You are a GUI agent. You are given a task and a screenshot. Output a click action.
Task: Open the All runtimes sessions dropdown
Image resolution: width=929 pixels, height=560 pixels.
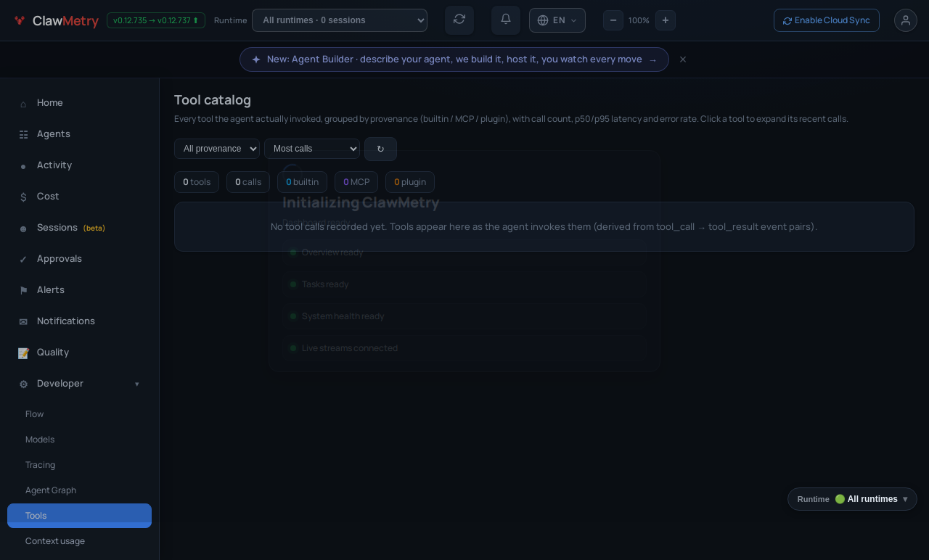pyautogui.click(x=340, y=20)
